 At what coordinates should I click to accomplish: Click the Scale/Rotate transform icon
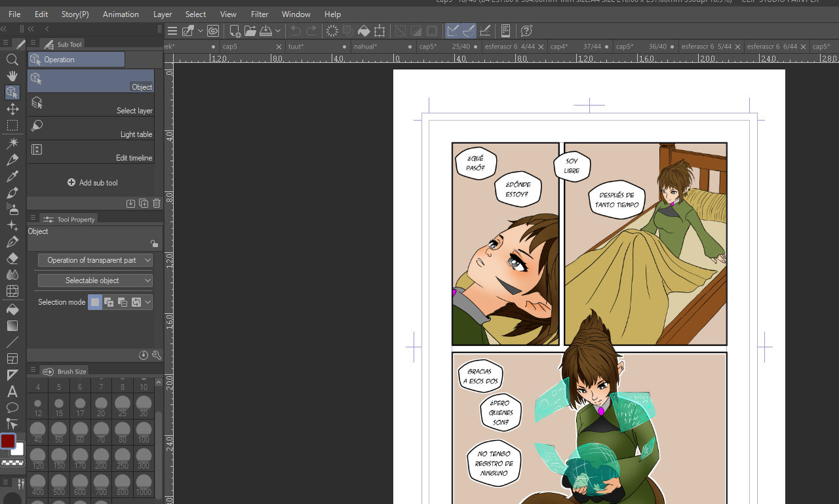point(379,31)
